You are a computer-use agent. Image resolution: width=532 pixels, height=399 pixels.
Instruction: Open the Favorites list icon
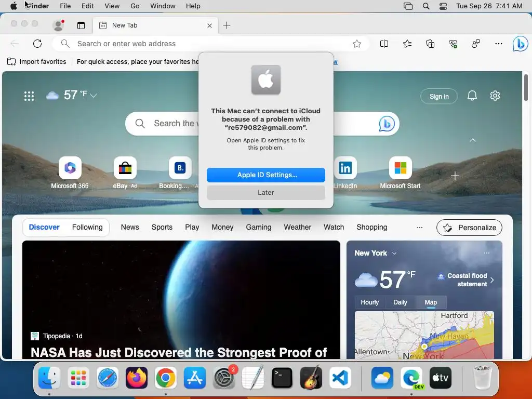(x=407, y=44)
